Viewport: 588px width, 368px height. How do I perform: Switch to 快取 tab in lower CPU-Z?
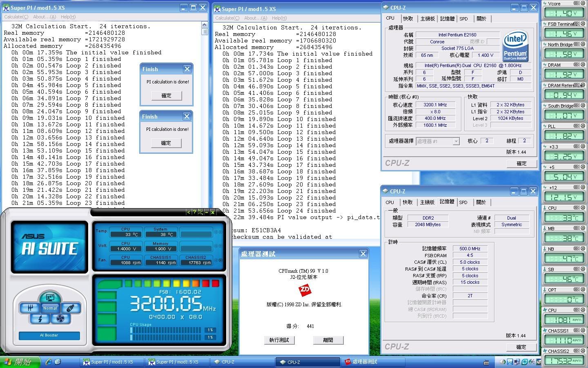point(408,202)
